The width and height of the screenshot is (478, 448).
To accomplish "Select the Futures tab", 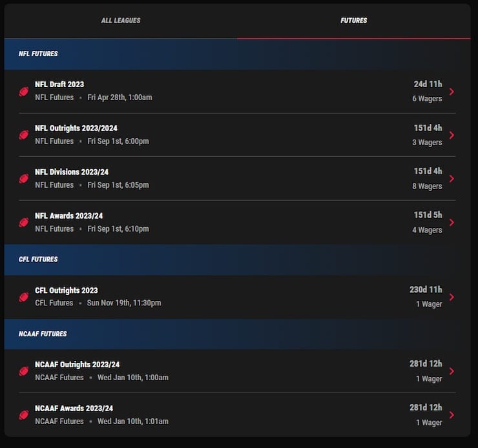I will point(353,21).
